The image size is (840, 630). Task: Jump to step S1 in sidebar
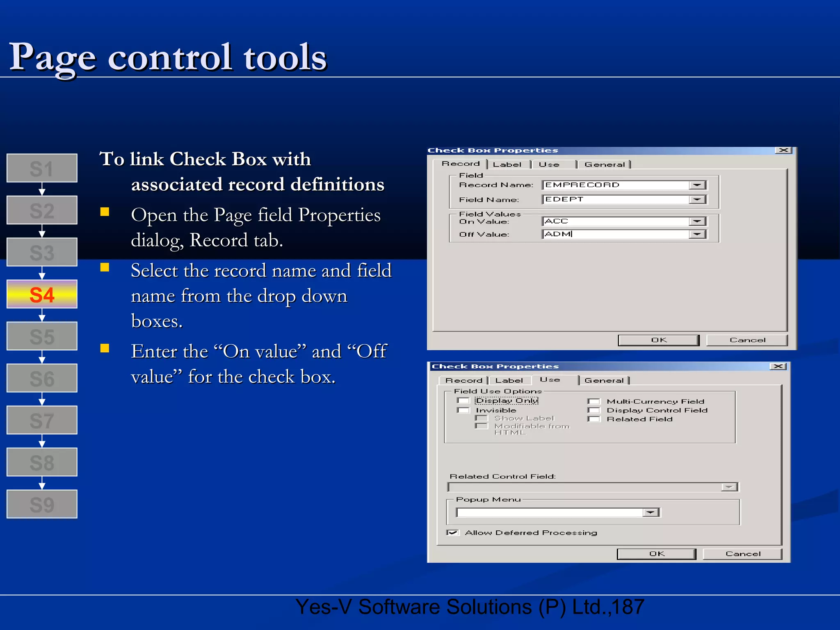[x=42, y=168]
